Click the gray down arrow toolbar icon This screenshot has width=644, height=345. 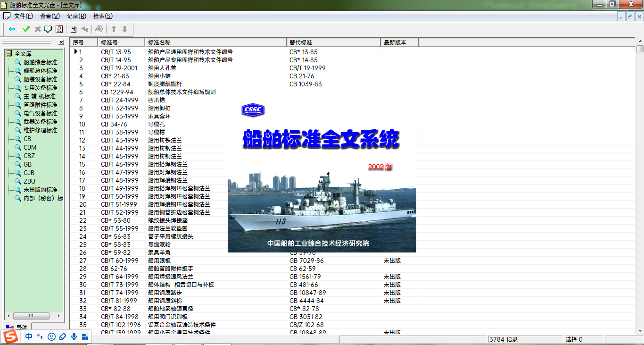click(124, 29)
